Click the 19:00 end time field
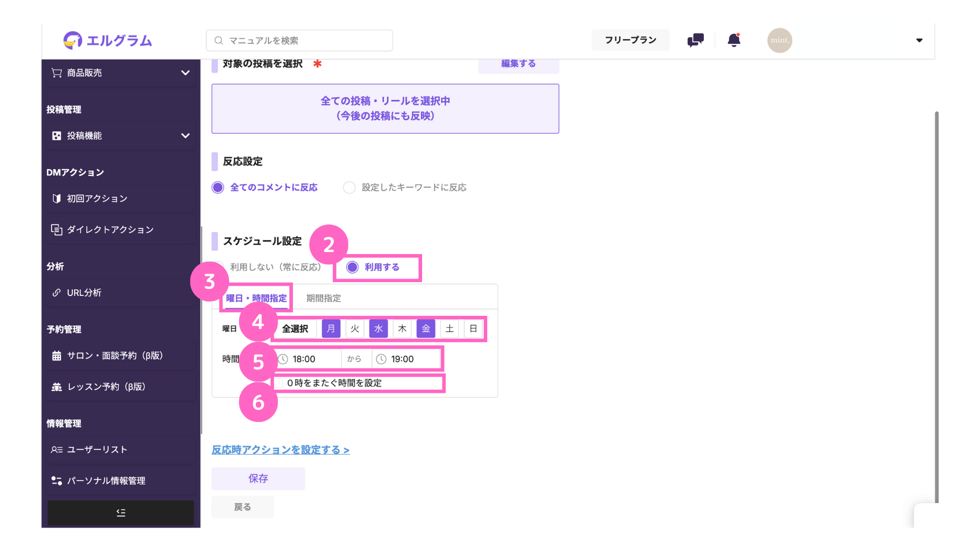Image resolution: width=980 pixels, height=551 pixels. pos(406,359)
